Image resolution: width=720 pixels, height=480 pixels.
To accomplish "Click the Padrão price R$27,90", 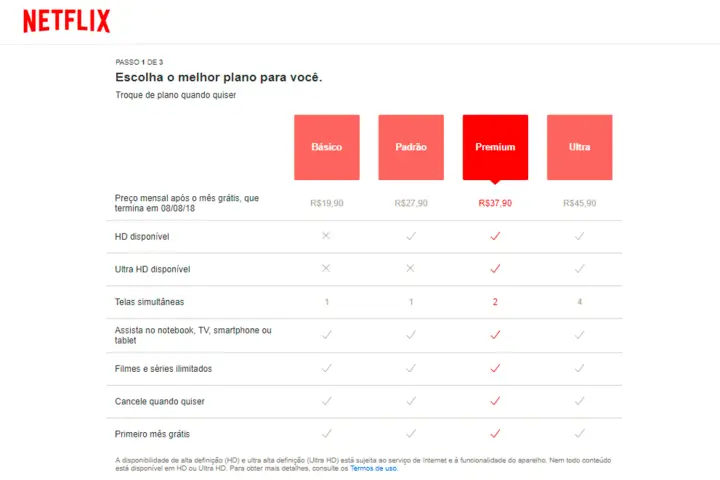I will [x=411, y=203].
